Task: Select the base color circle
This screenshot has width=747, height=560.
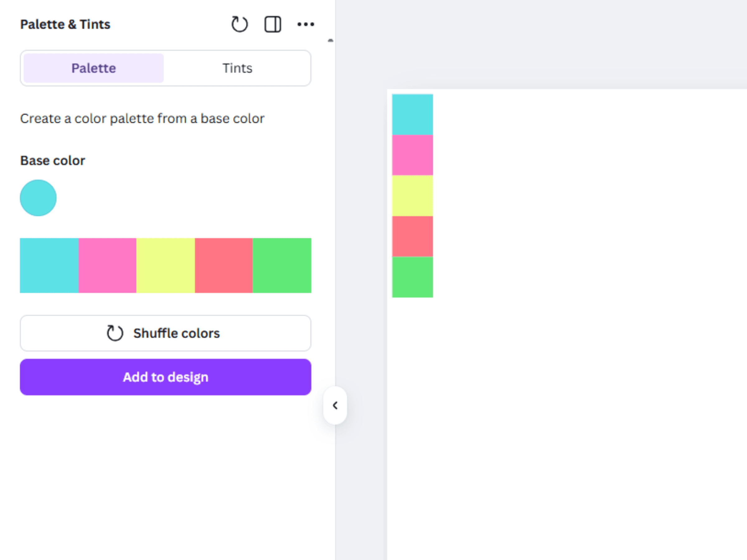Action: pyautogui.click(x=38, y=198)
